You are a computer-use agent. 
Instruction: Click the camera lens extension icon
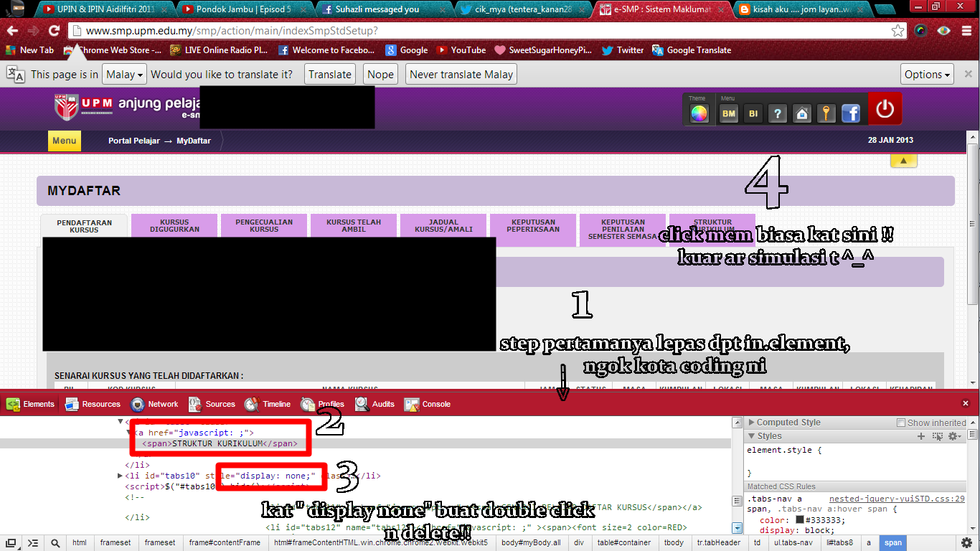click(920, 31)
